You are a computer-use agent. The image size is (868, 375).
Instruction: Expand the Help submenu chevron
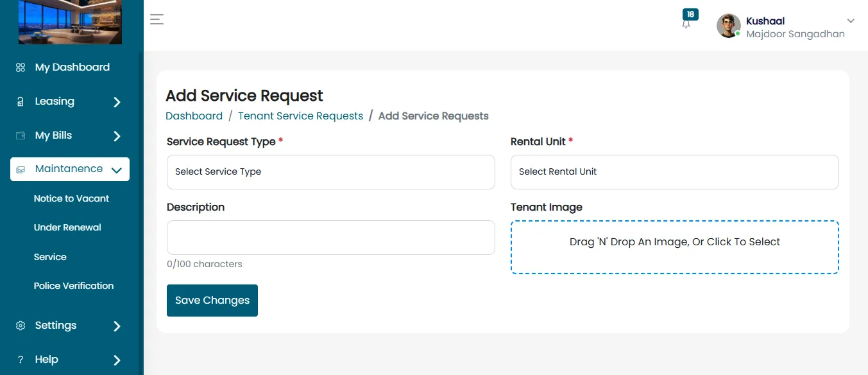tap(117, 360)
